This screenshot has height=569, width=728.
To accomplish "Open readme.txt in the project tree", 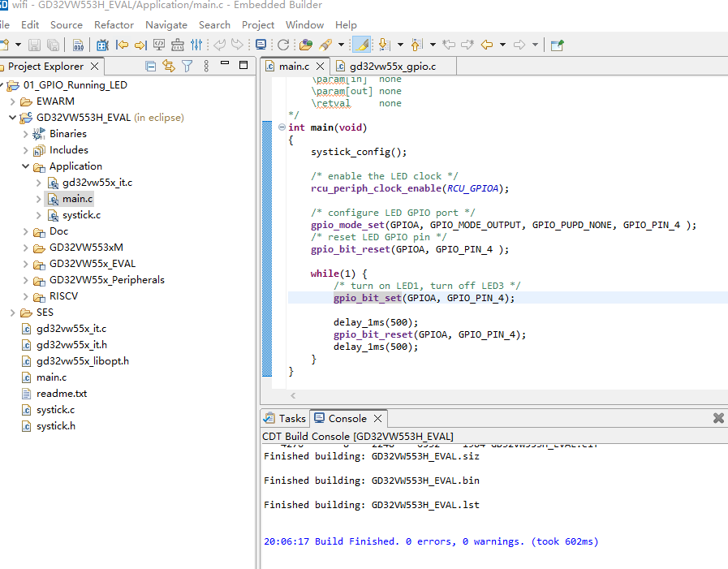I will [61, 394].
